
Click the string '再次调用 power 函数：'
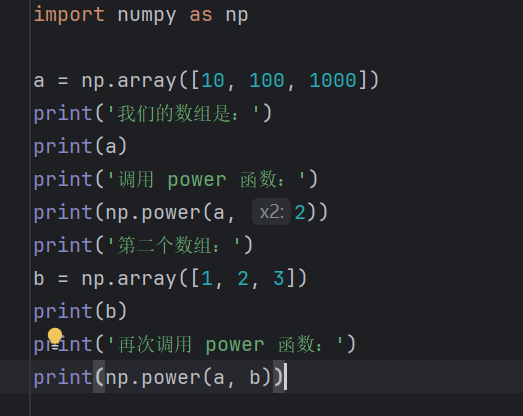(225, 344)
